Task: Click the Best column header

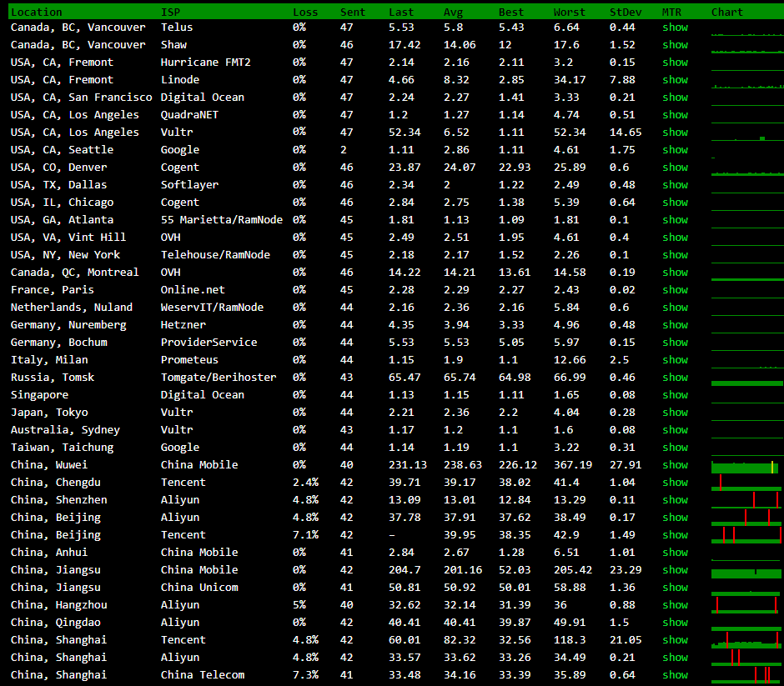Action: coord(511,12)
